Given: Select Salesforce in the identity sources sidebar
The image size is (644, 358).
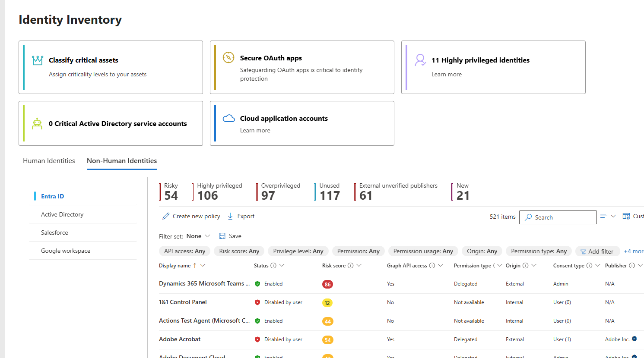Looking at the screenshot, I should (54, 232).
